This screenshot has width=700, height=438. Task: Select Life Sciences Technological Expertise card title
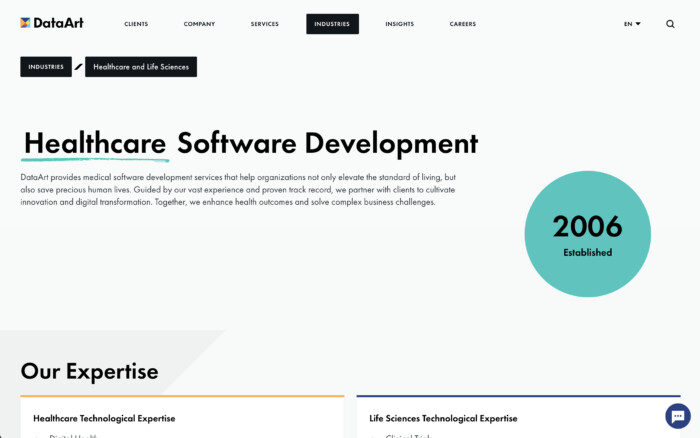pos(443,418)
